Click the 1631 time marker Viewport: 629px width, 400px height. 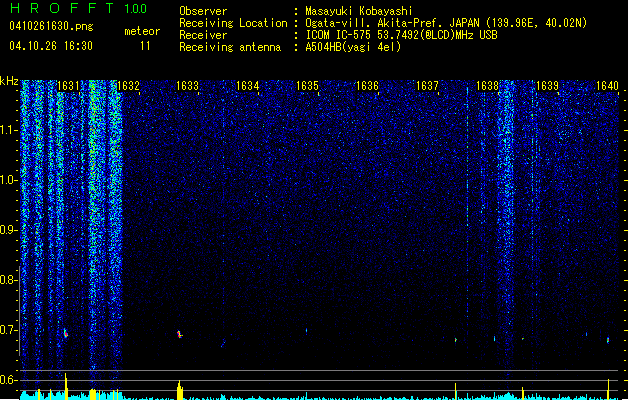tap(68, 86)
